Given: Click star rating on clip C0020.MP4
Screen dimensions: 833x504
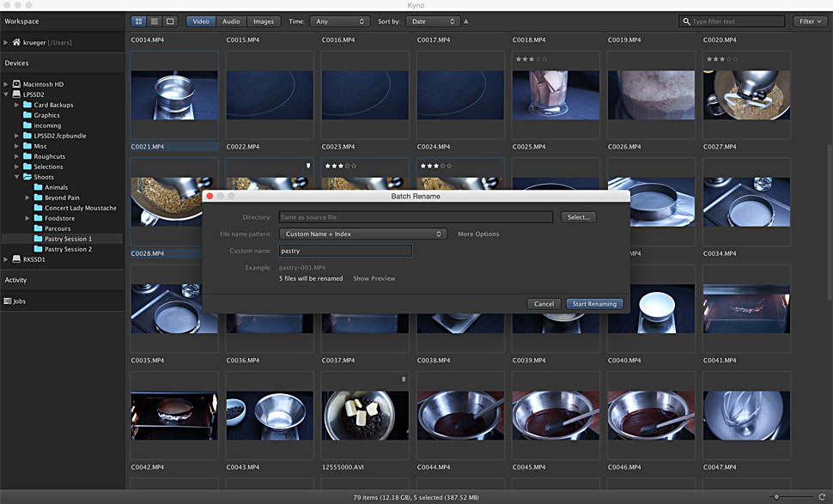Looking at the screenshot, I should tap(722, 59).
